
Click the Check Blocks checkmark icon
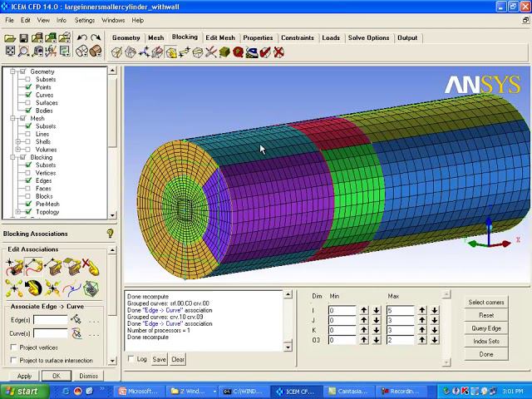click(x=265, y=52)
